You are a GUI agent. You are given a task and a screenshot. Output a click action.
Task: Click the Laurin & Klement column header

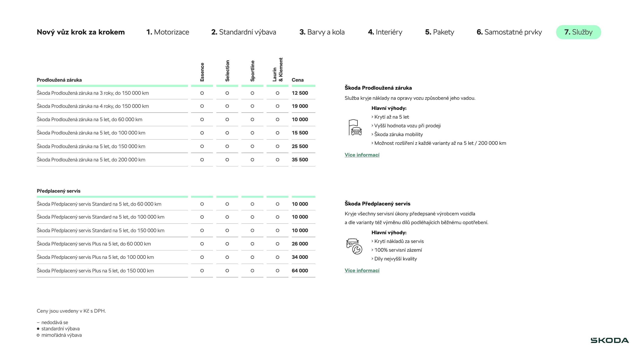pos(277,70)
